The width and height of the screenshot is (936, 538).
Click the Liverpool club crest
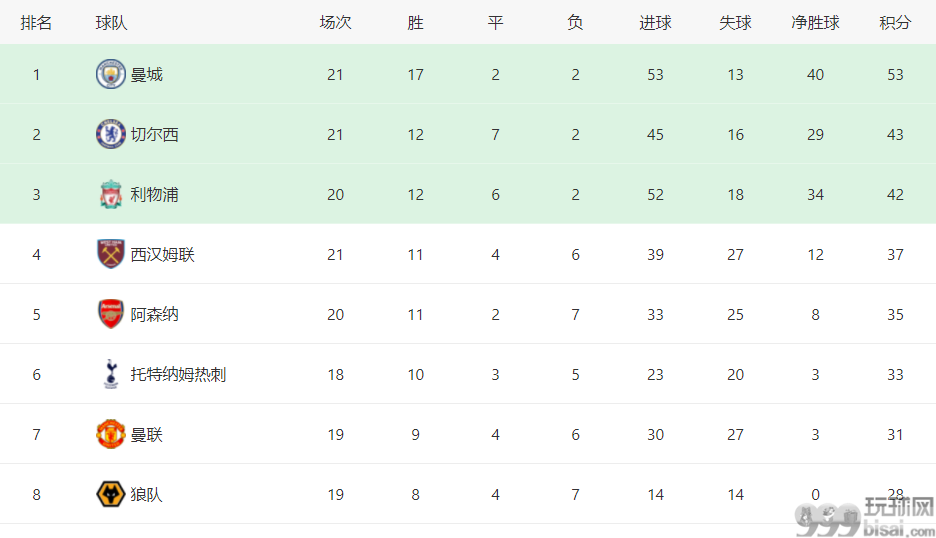[x=110, y=195]
